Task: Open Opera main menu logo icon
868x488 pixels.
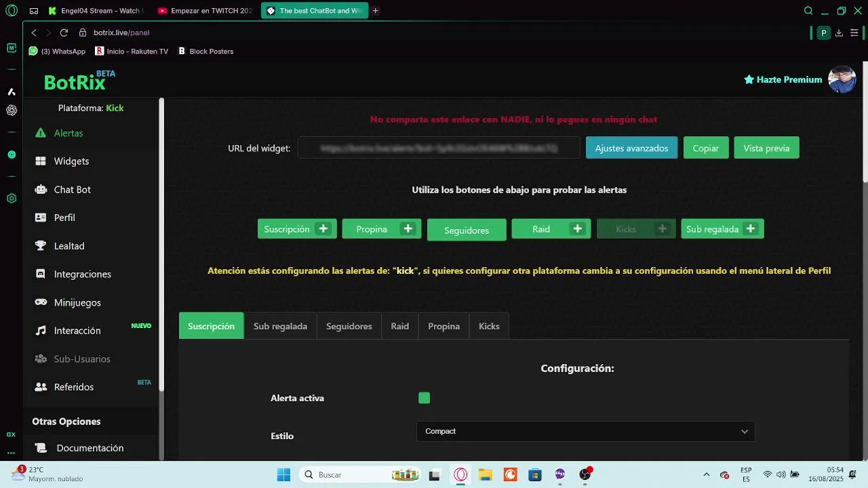Action: (x=12, y=11)
